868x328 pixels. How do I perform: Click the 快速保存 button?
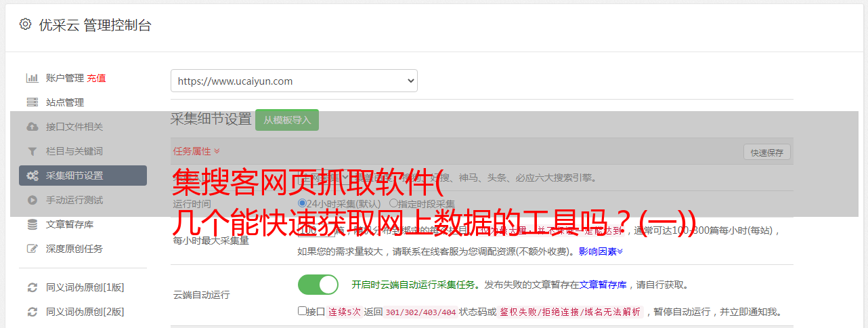pos(766,152)
